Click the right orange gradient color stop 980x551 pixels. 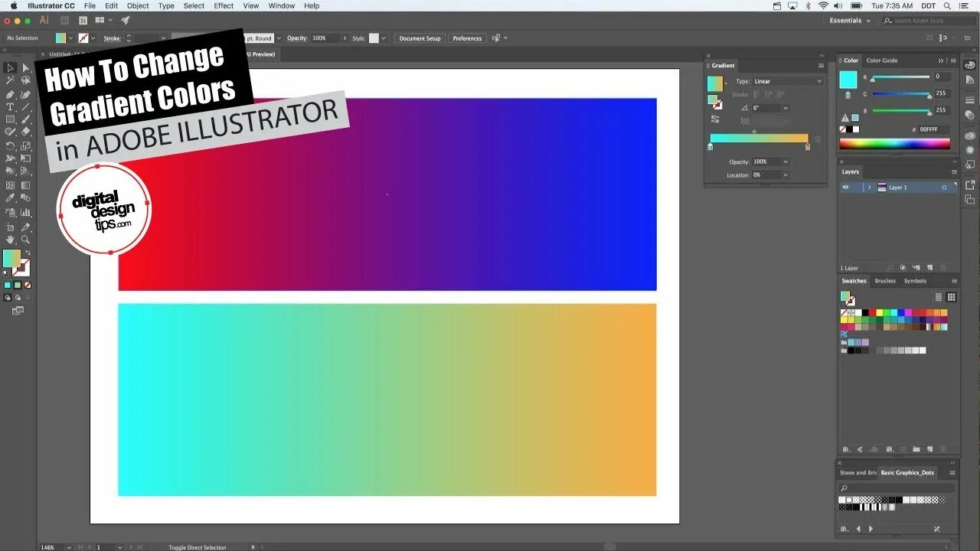[808, 147]
